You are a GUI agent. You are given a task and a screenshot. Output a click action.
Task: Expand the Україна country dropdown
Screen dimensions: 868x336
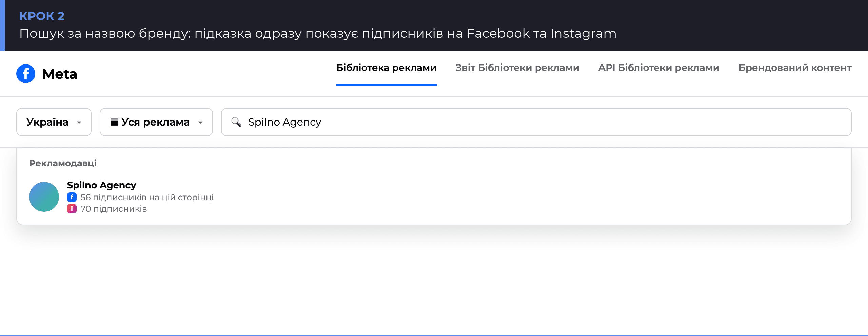(x=54, y=122)
